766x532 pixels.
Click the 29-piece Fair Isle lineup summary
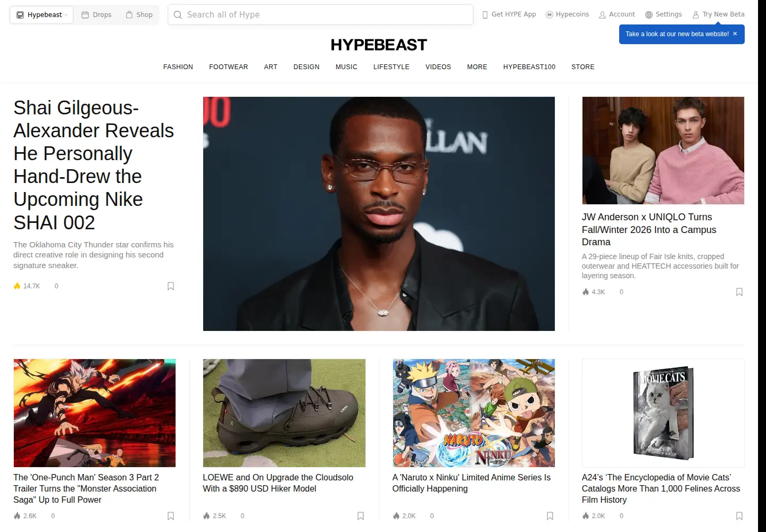pos(660,266)
